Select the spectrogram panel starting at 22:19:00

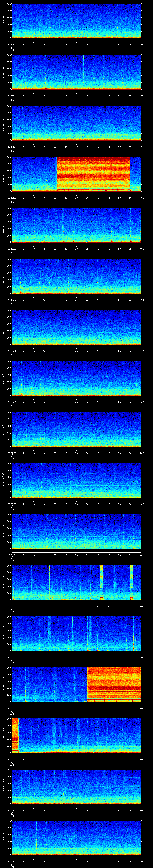(x=76, y=276)
